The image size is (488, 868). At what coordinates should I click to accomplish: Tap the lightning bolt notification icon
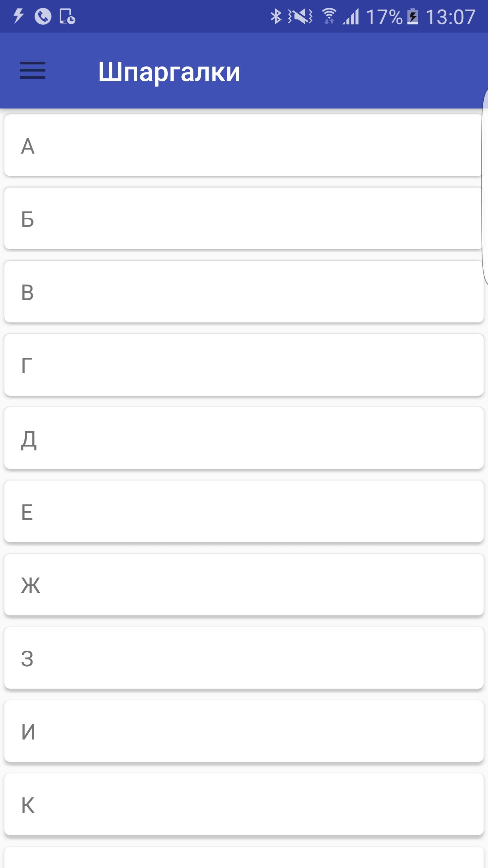19,16
